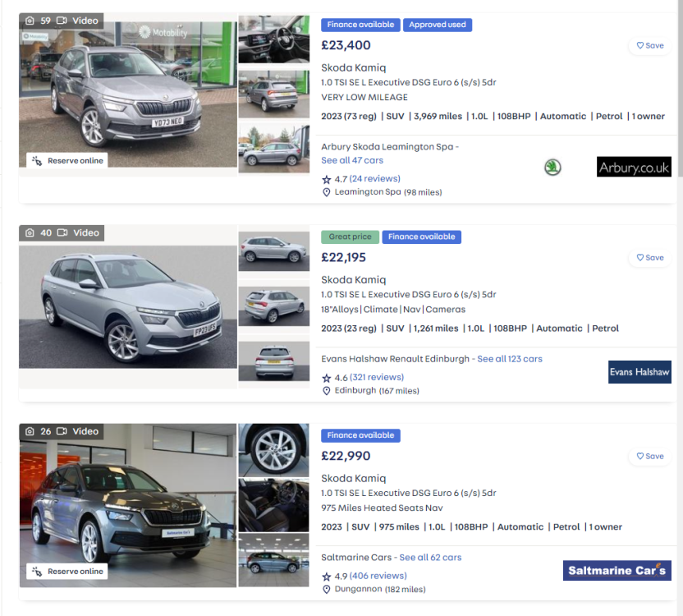View side profile thumbnail of £22,195 Kamiq
This screenshot has height=616, width=683.
pos(274,251)
